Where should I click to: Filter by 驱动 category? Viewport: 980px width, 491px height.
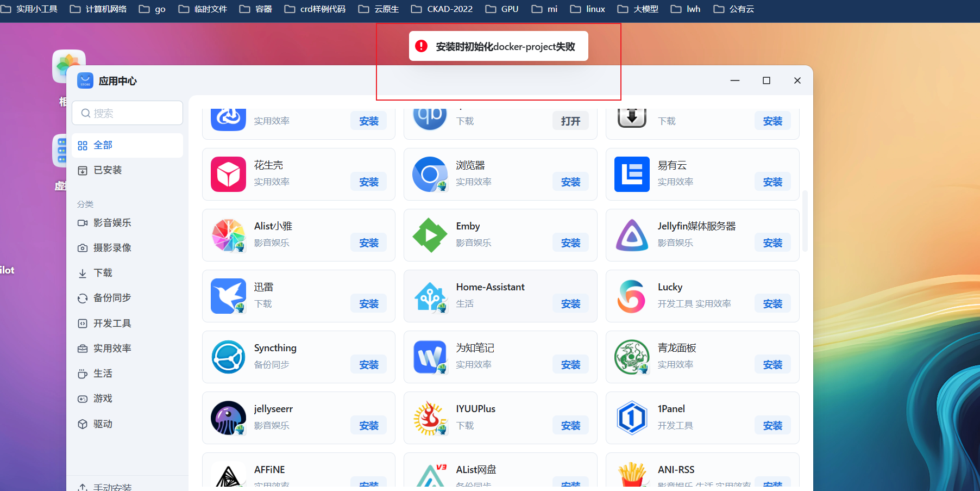pos(127,424)
